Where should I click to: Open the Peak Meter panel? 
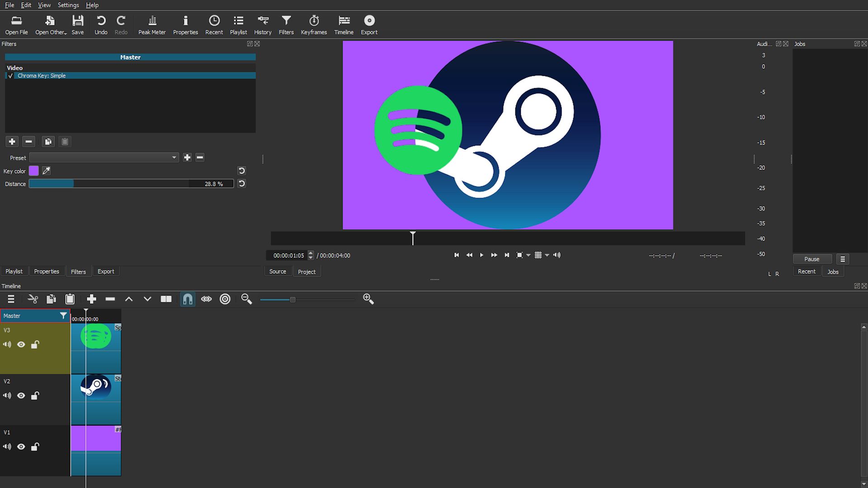(x=151, y=24)
